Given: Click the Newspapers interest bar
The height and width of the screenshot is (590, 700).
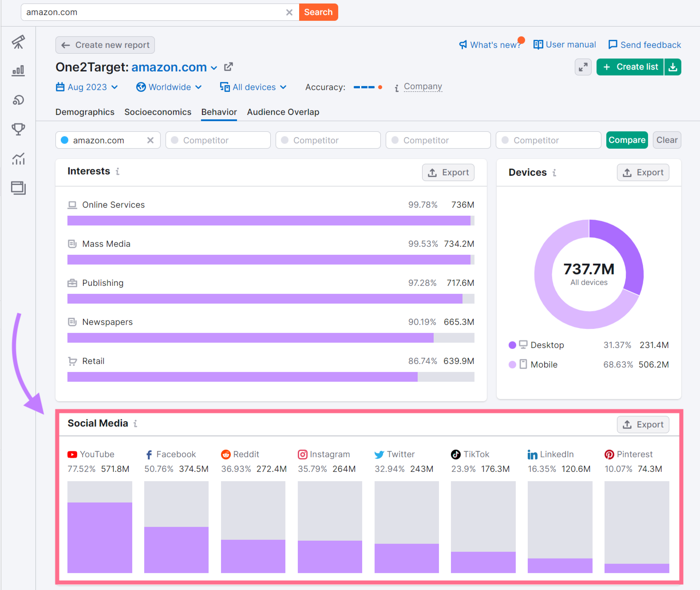Looking at the screenshot, I should 271,338.
